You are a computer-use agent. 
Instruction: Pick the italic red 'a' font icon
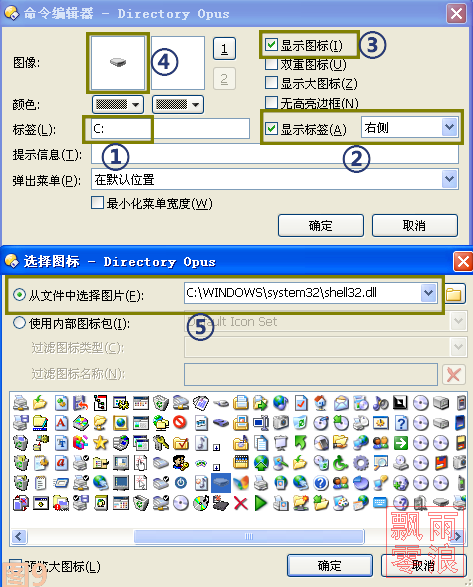pyautogui.click(x=61, y=463)
